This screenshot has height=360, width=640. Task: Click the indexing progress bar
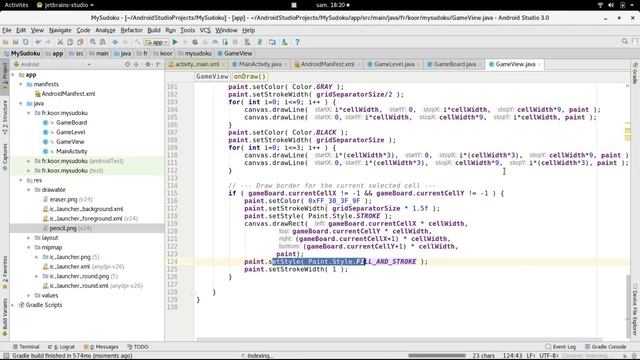pyautogui.click(x=437, y=356)
